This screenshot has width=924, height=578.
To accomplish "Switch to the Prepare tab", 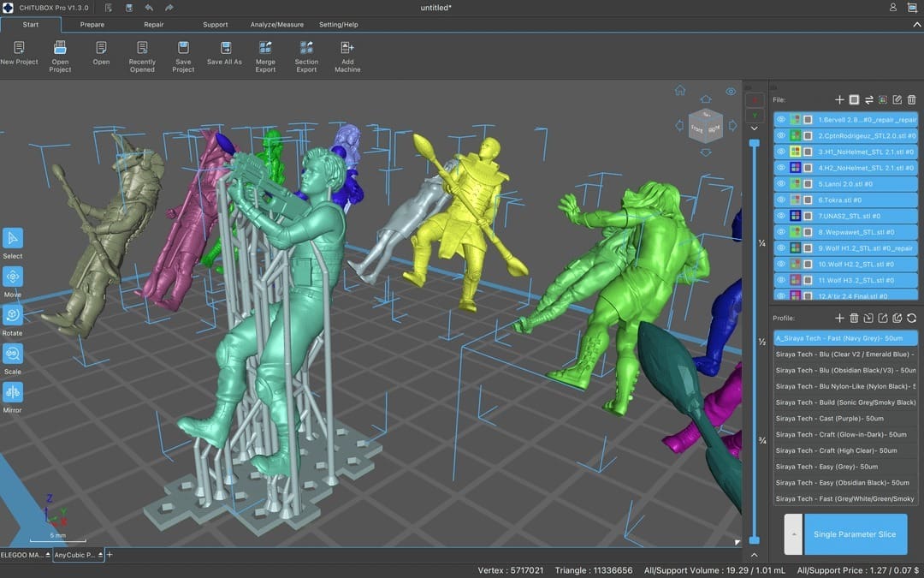I will [x=92, y=25].
